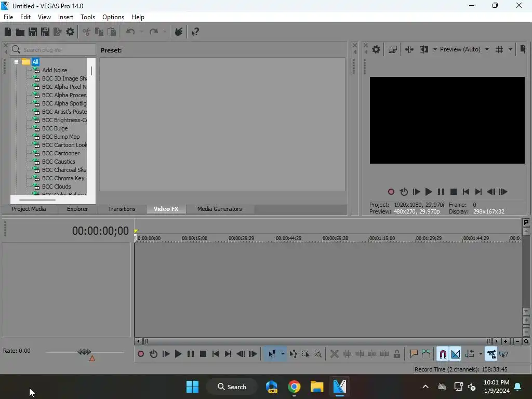532x399 pixels.
Task: Stop playback in the preview window
Action: point(453,192)
